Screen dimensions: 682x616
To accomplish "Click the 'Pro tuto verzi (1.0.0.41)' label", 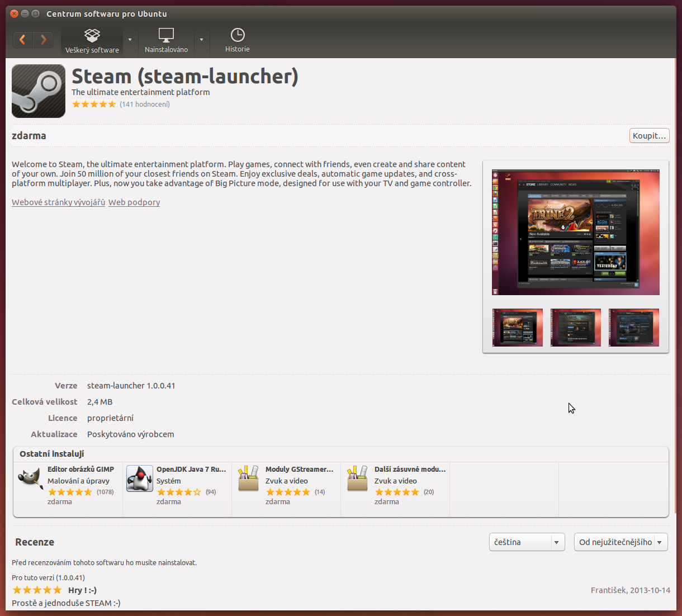I will tap(49, 577).
